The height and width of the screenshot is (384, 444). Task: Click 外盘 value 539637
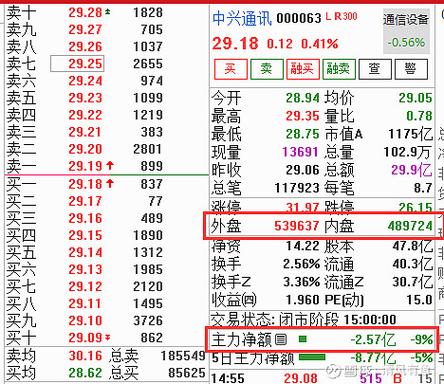click(x=297, y=226)
